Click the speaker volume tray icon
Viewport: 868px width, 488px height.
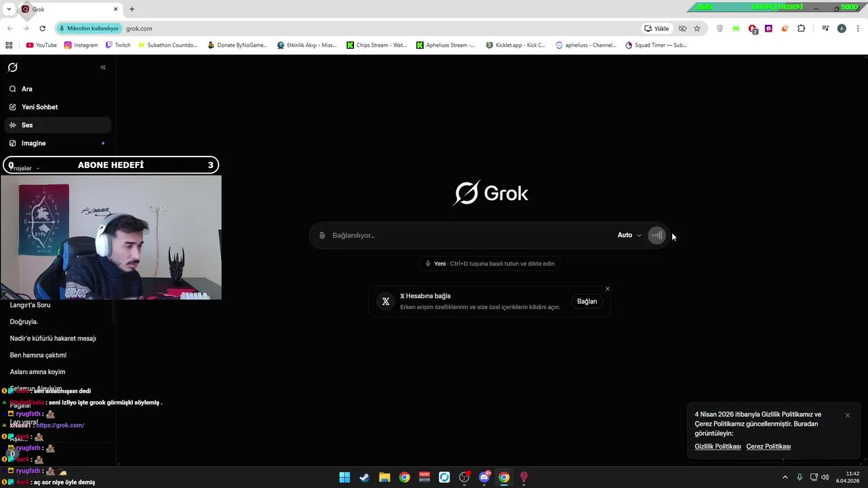[825, 477]
